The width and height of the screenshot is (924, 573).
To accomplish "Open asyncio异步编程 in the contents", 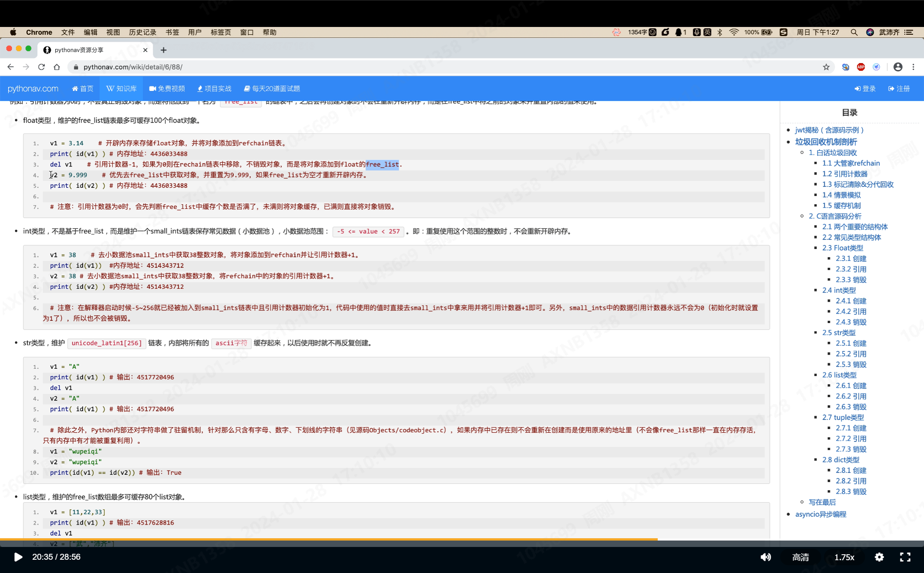I will coord(821,514).
